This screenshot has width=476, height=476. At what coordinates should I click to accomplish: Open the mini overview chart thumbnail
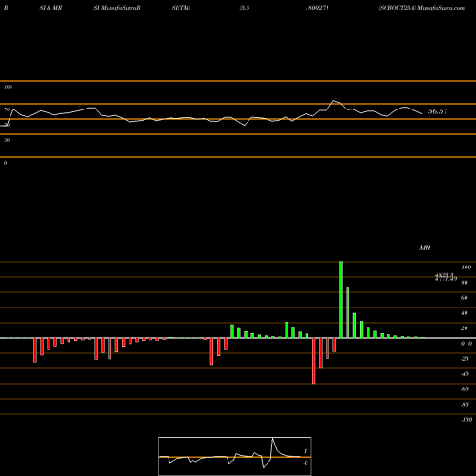pos(235,456)
